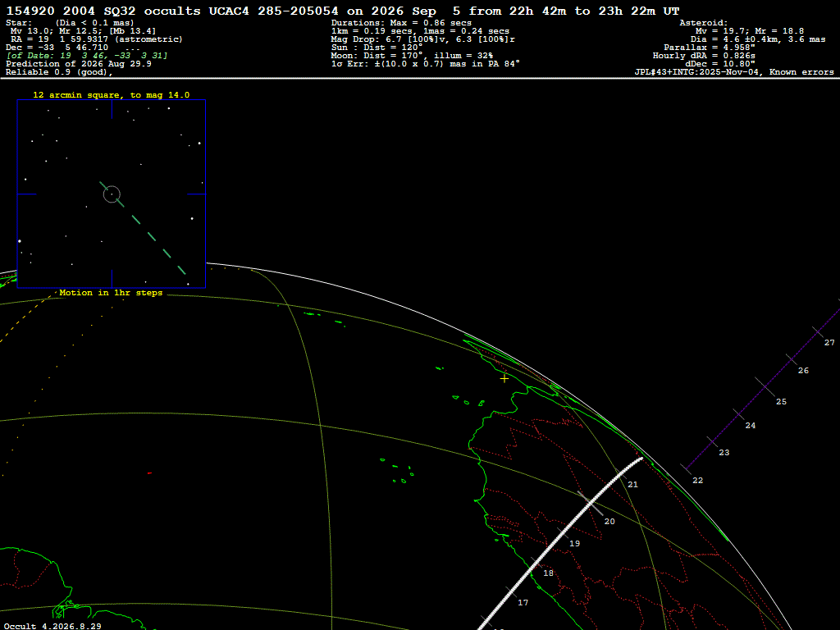Click the circled target star in finder chart
840x630 pixels.
tap(112, 194)
